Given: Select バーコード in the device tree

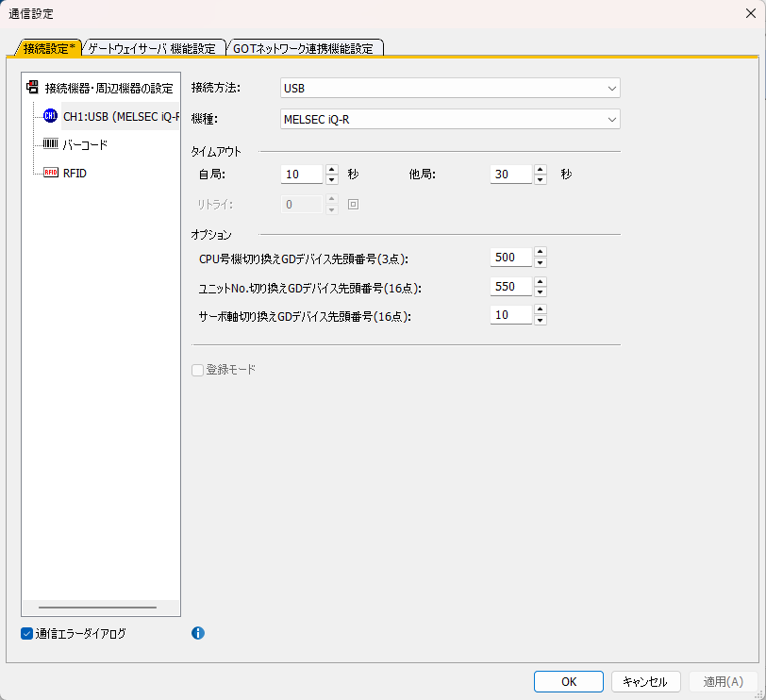Looking at the screenshot, I should (85, 144).
